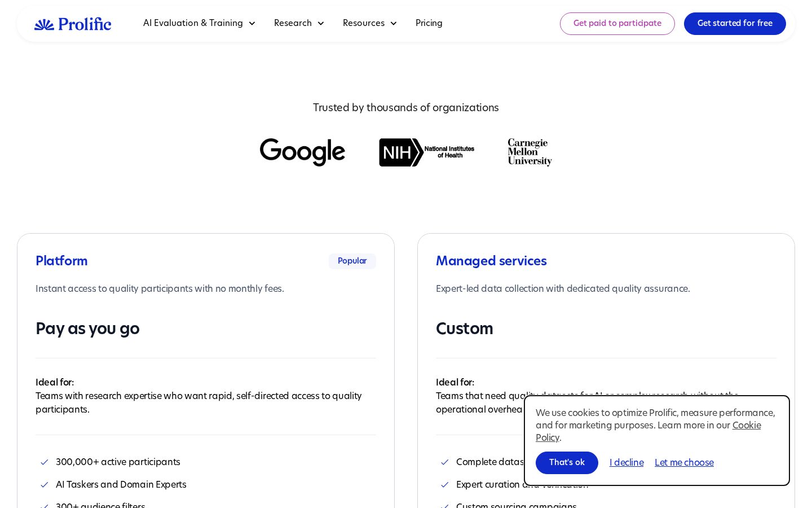This screenshot has height=508, width=812.
Task: Click the Managed services expert-led description
Action: [x=563, y=289]
